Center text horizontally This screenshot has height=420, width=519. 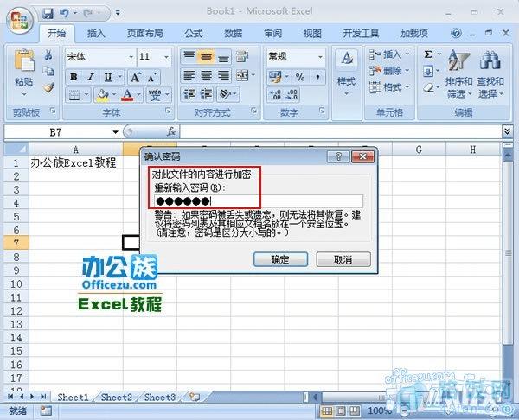[206, 76]
